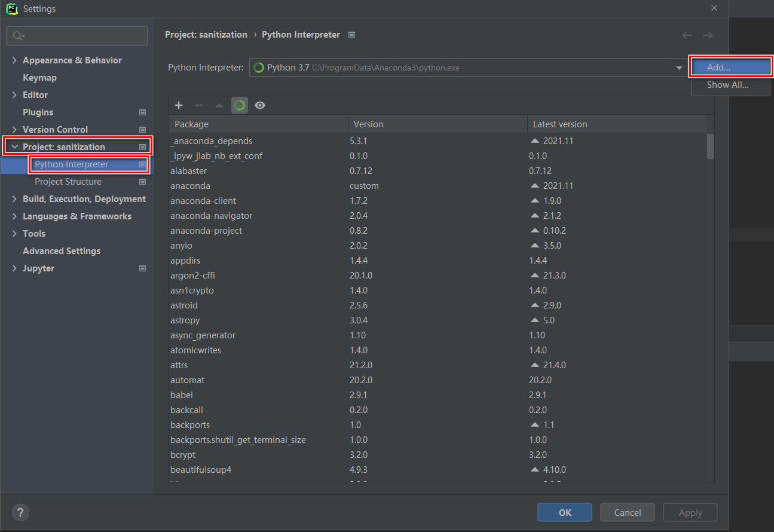Select Show All... from the interpreter menu
Image resolution: width=774 pixels, height=532 pixels.
pyautogui.click(x=731, y=85)
